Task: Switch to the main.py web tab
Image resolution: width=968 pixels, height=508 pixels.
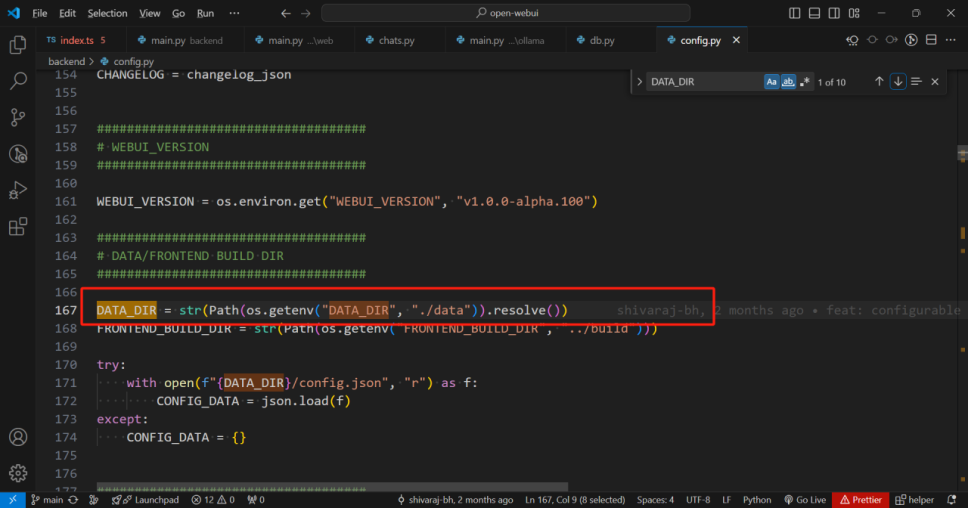Action: coord(300,40)
